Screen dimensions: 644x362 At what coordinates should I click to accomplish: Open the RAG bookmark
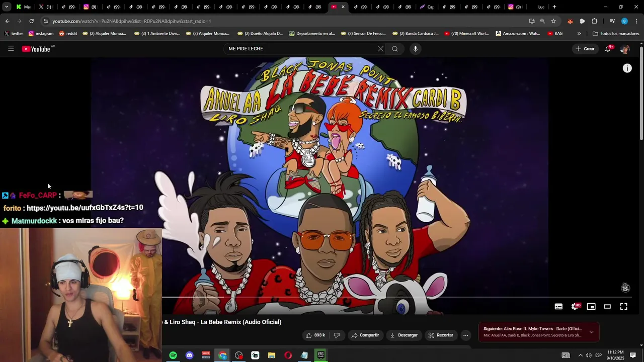point(555,34)
